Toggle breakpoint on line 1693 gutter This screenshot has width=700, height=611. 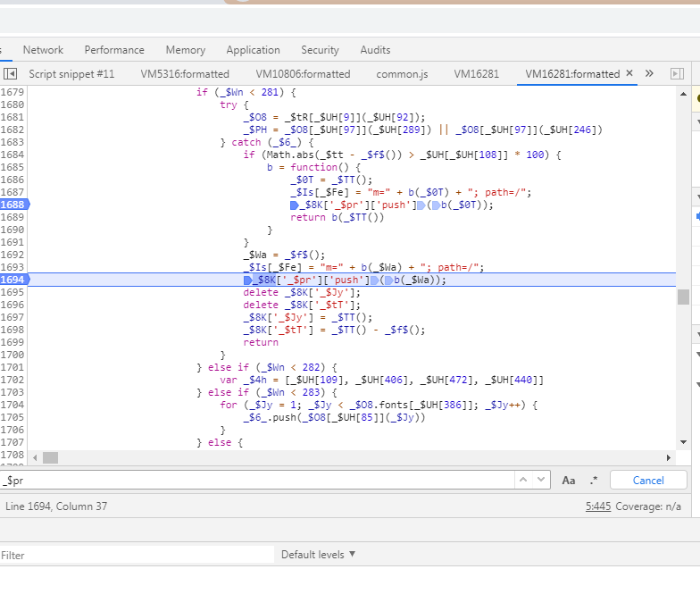point(13,267)
